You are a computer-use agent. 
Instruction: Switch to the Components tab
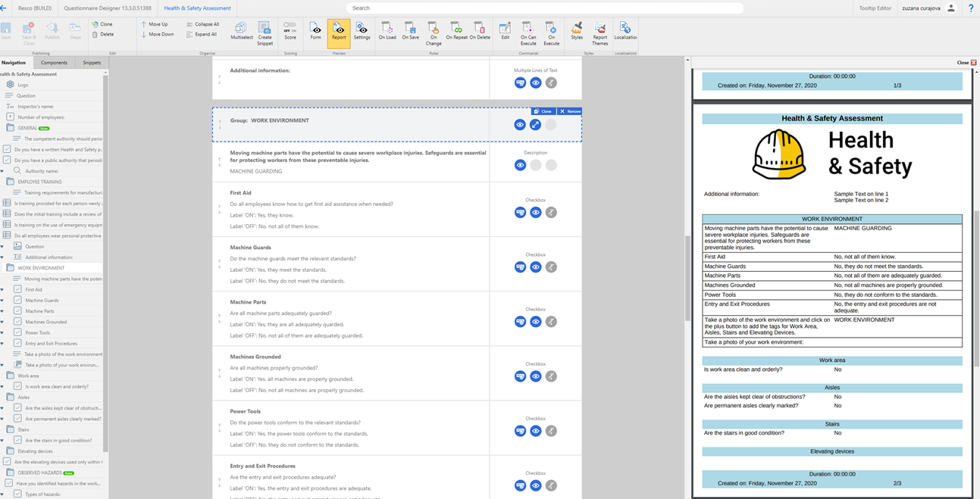click(54, 63)
